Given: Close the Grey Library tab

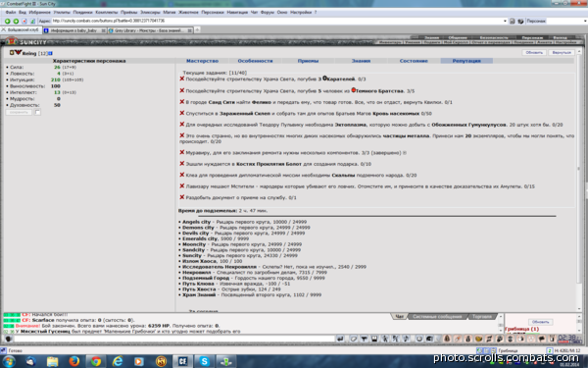Looking at the screenshot, I should [x=190, y=30].
